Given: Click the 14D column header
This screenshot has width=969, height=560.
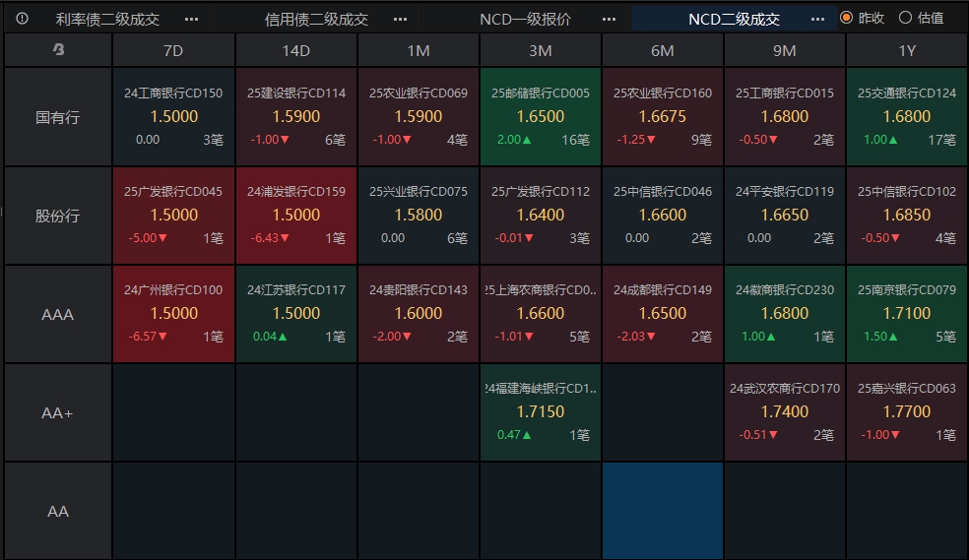Looking at the screenshot, I should pos(296,50).
